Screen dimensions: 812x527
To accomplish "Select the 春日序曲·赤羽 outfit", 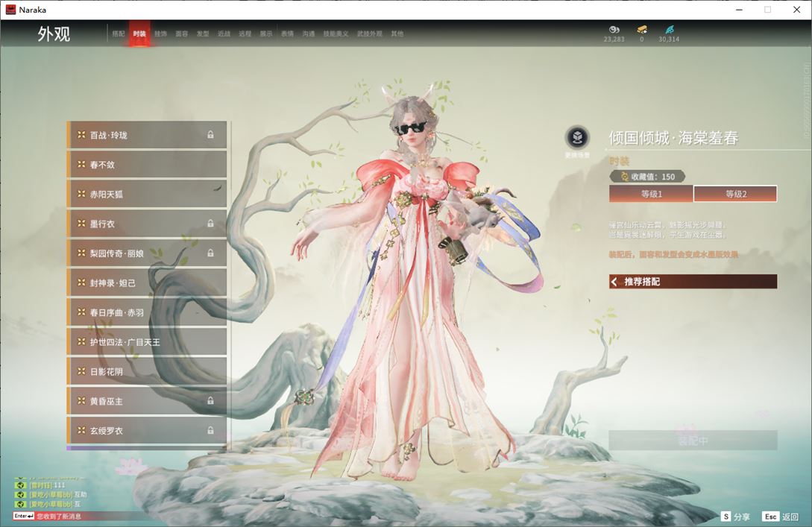I will (147, 312).
